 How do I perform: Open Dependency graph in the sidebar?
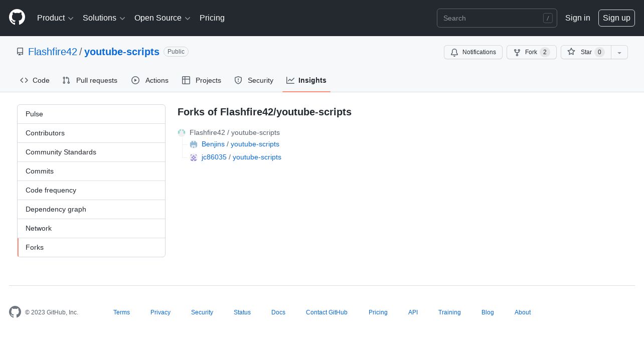(x=91, y=210)
